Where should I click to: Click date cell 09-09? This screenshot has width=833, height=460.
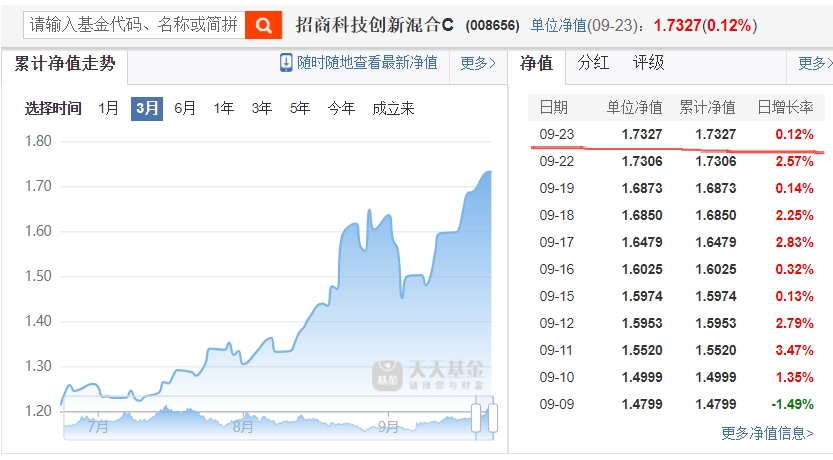click(x=557, y=404)
